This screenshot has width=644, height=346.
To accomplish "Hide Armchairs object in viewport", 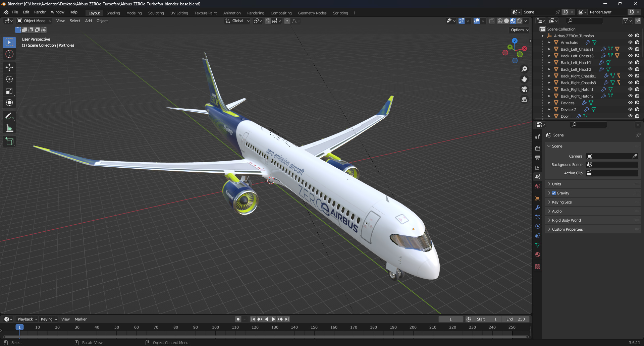I will [630, 42].
